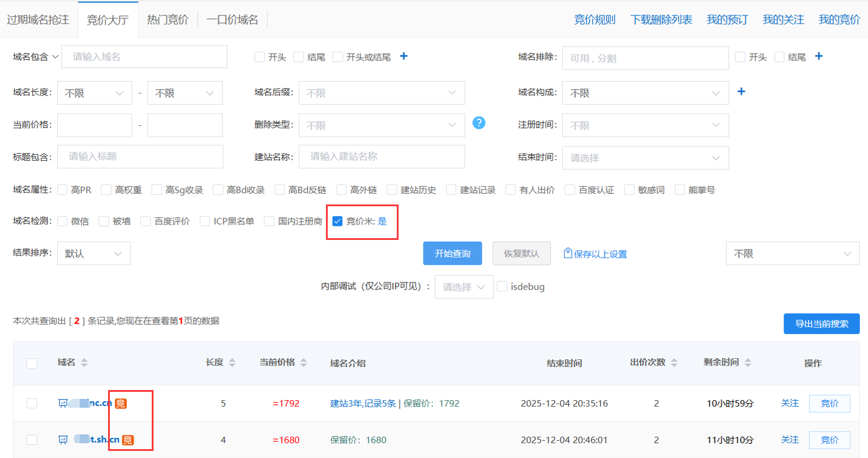Tick the isdebug checkbox
This screenshot has width=868, height=458.
[x=502, y=287]
